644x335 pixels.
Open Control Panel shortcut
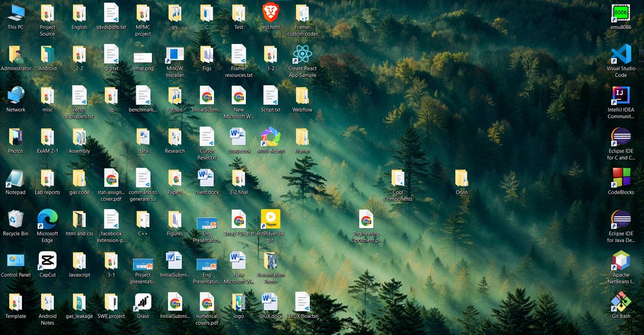tap(16, 264)
